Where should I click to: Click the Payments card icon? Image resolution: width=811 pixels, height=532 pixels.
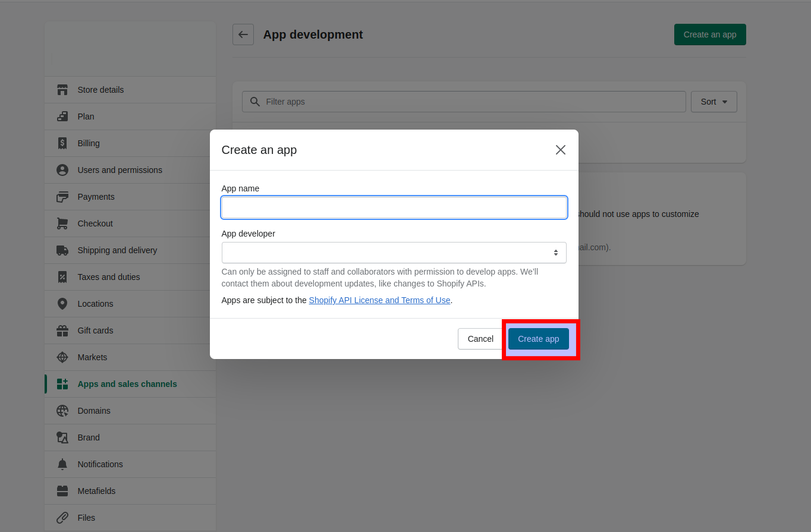62,197
